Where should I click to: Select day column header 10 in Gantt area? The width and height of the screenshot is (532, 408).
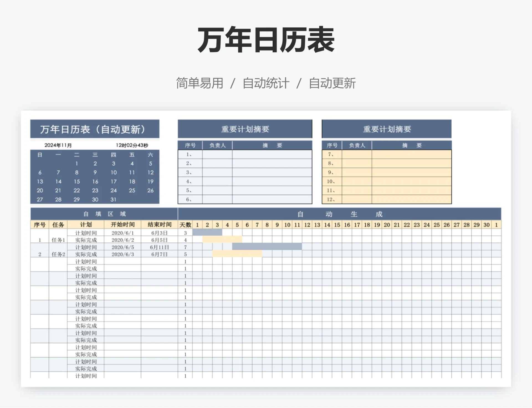[x=288, y=225]
